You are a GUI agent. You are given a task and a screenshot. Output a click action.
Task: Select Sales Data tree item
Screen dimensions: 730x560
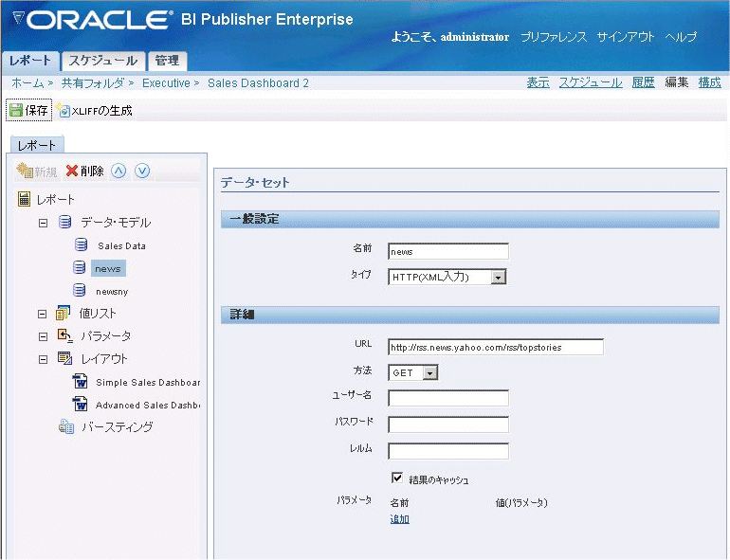tap(121, 245)
